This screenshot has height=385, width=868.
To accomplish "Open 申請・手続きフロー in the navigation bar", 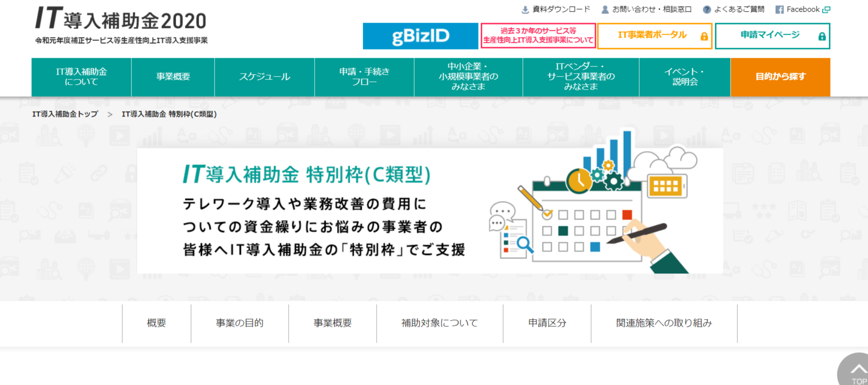I will tap(364, 77).
